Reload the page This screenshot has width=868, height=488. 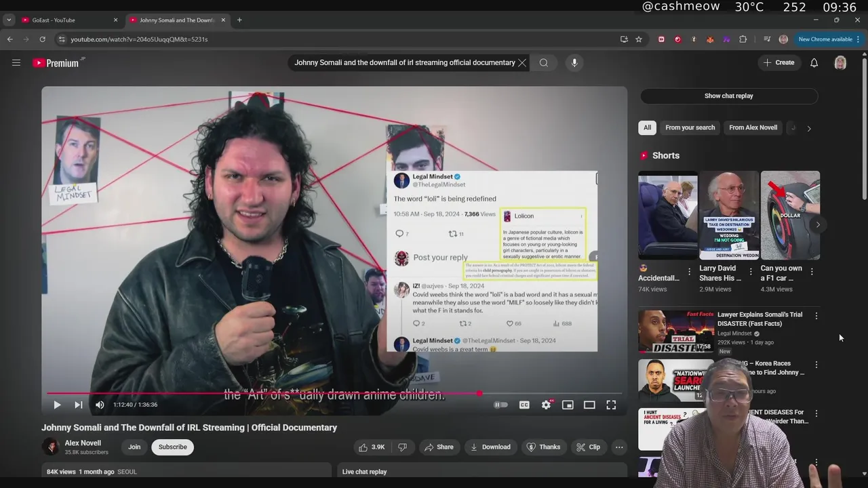pos(42,39)
